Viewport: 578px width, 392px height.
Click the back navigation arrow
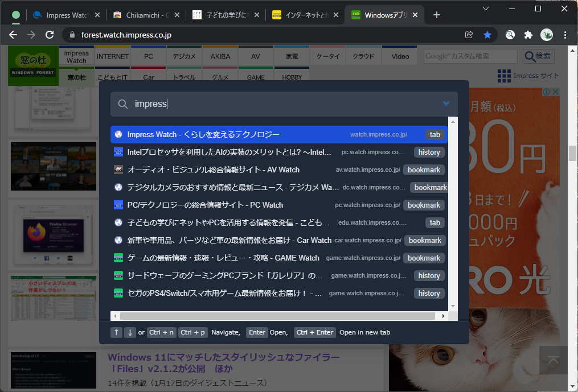tap(13, 34)
